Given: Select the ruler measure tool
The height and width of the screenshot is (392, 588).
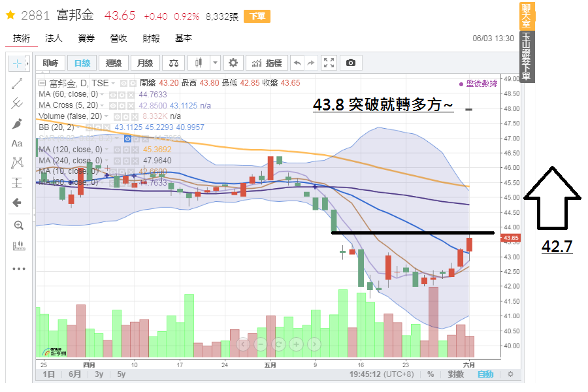Looking at the screenshot, I should point(18,246).
